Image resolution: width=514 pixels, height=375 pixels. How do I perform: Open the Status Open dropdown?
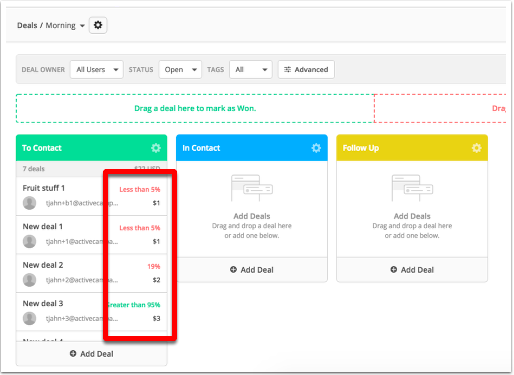click(x=180, y=69)
